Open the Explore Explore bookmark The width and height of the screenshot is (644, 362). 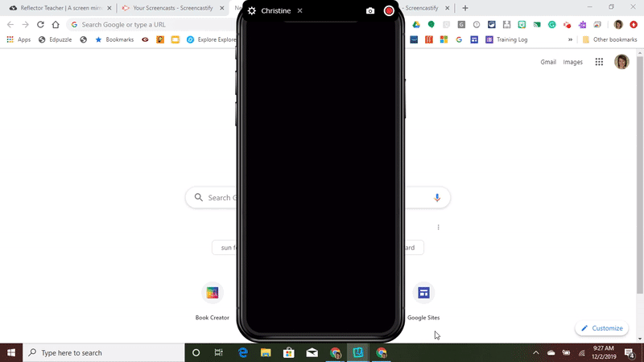(212, 39)
